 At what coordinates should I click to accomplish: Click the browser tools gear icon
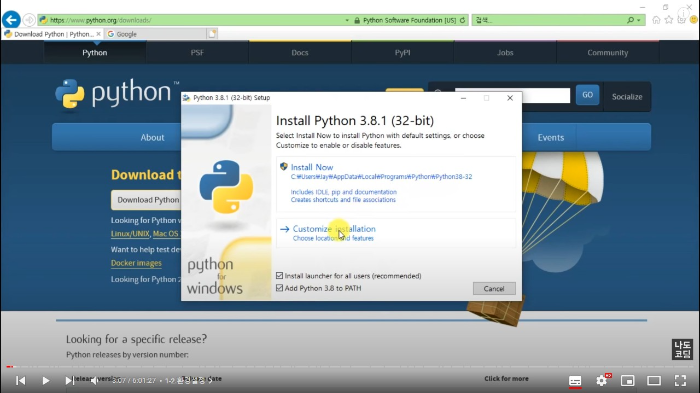681,20
